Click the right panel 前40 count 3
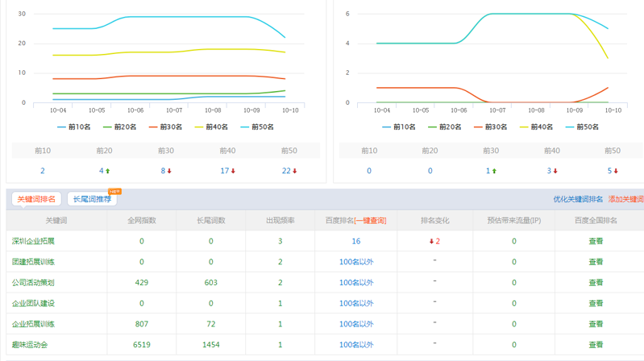Viewport: 644px width, 361px height. click(x=549, y=171)
